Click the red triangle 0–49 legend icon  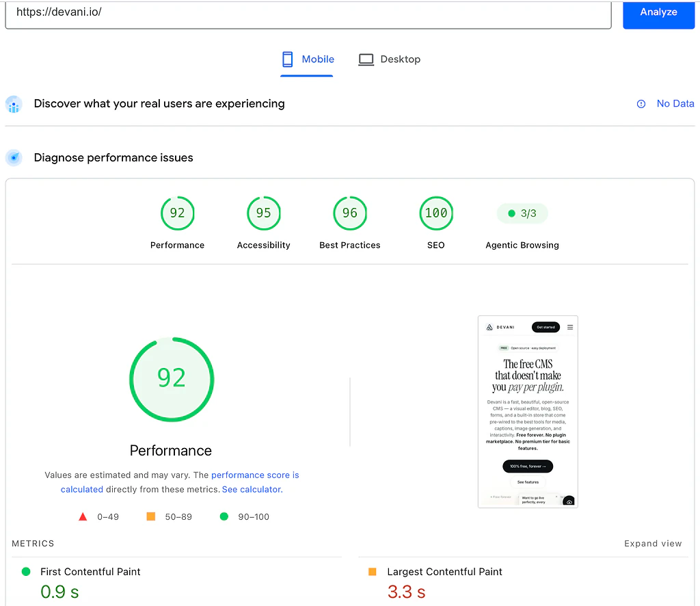point(83,516)
